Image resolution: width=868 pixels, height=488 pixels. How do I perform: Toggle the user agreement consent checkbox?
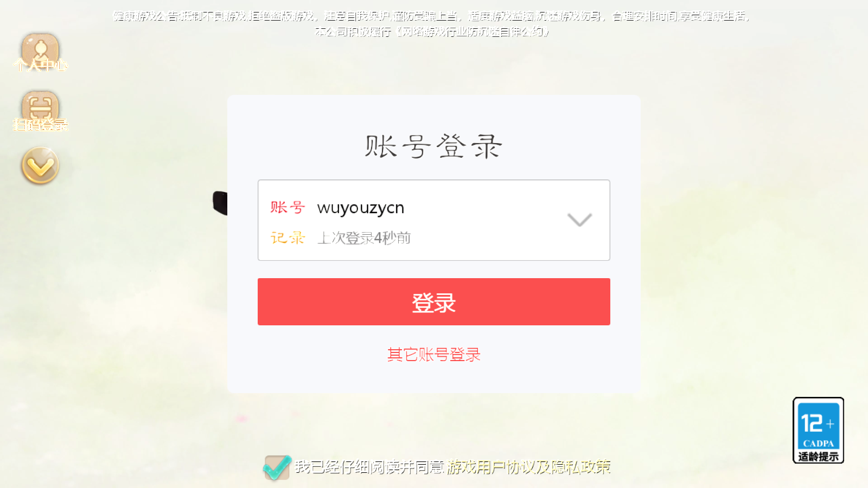(277, 467)
